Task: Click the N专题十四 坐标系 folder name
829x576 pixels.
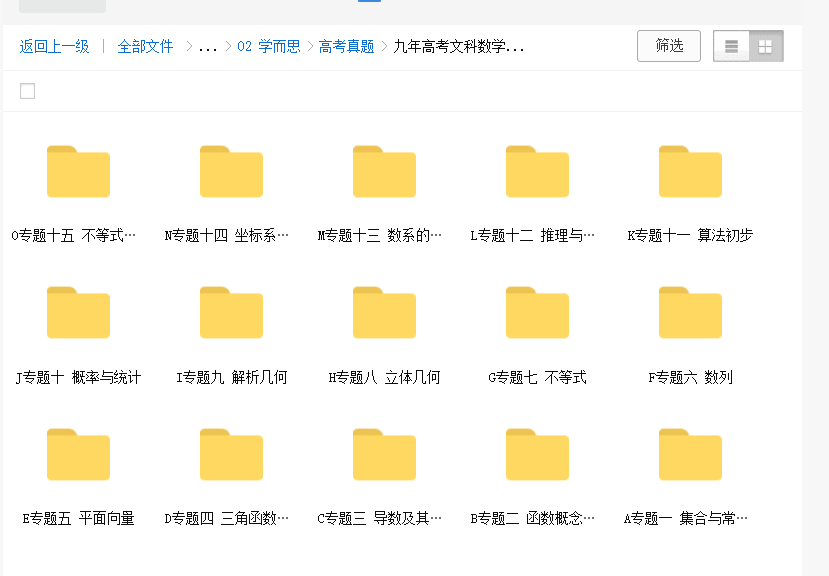Action: (x=226, y=235)
